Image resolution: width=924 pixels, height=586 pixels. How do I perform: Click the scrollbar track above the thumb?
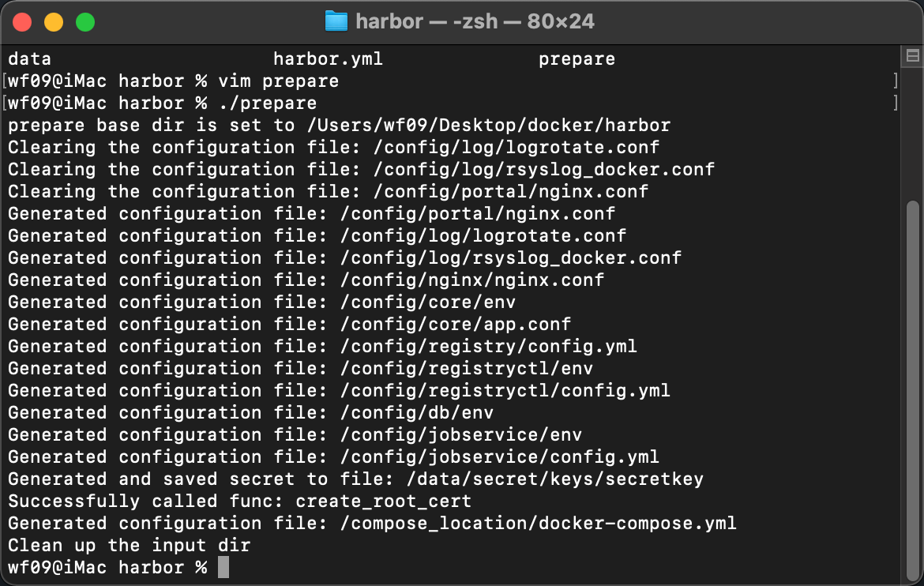click(912, 134)
